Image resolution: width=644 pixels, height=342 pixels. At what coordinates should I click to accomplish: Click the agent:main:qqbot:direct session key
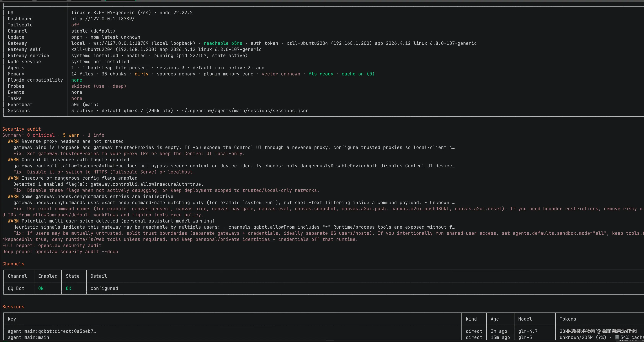click(52, 331)
